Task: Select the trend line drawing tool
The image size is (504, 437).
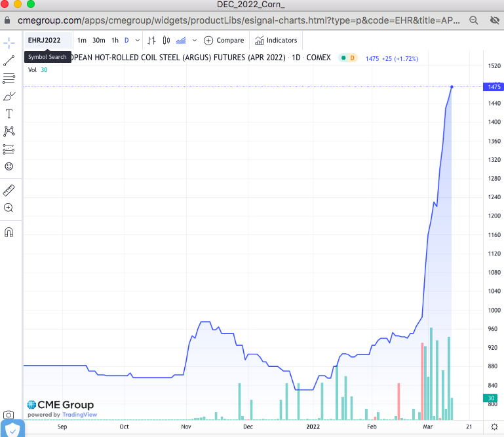Action: tap(9, 61)
